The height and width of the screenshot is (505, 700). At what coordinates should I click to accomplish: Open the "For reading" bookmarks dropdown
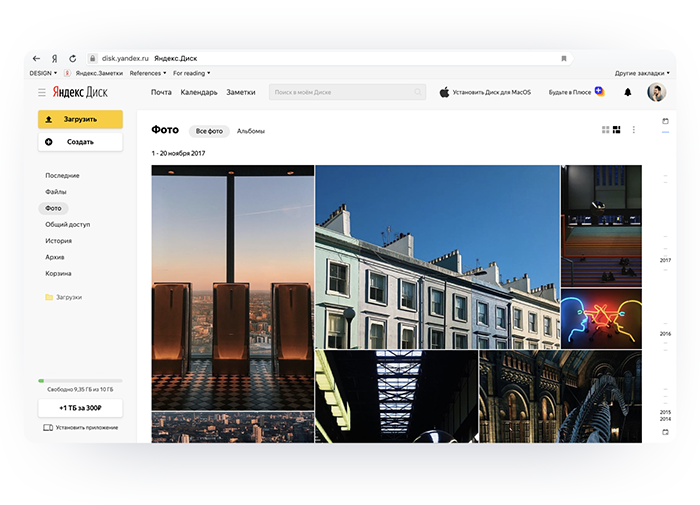tap(191, 73)
